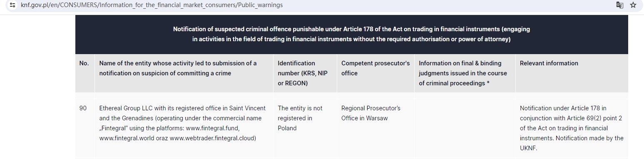This screenshot has width=644, height=159.
Task: Select the "No." column header
Action: pyautogui.click(x=84, y=63)
